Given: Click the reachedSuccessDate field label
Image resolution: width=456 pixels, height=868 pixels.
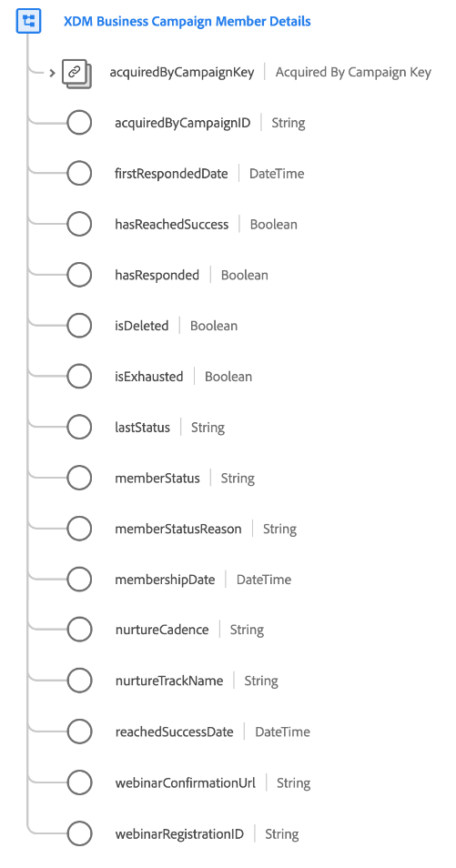Looking at the screenshot, I should click(x=174, y=732).
